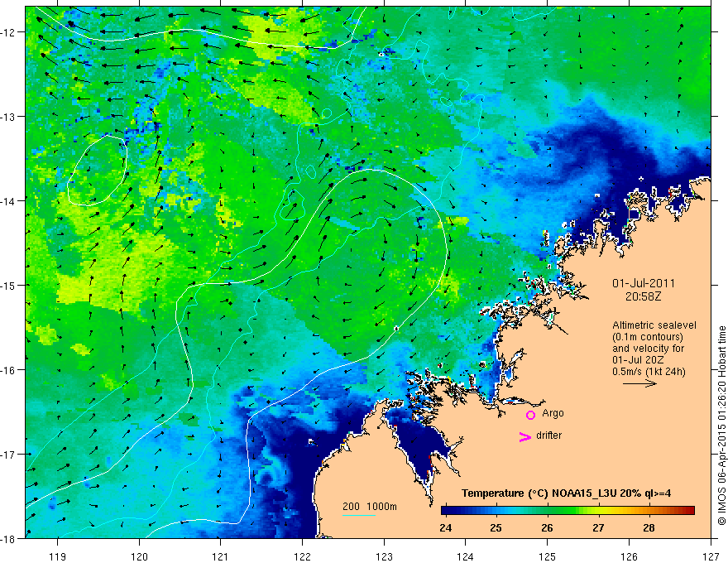This screenshot has width=728, height=563.
Task: Click the longitude axis label "123"
Action: (x=384, y=556)
